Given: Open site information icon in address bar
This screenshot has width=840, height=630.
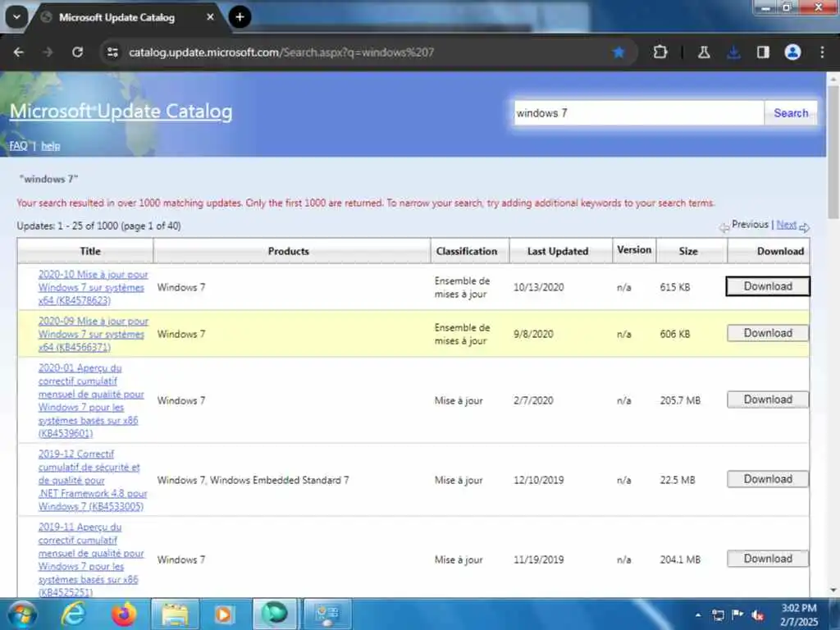Looking at the screenshot, I should [x=112, y=52].
